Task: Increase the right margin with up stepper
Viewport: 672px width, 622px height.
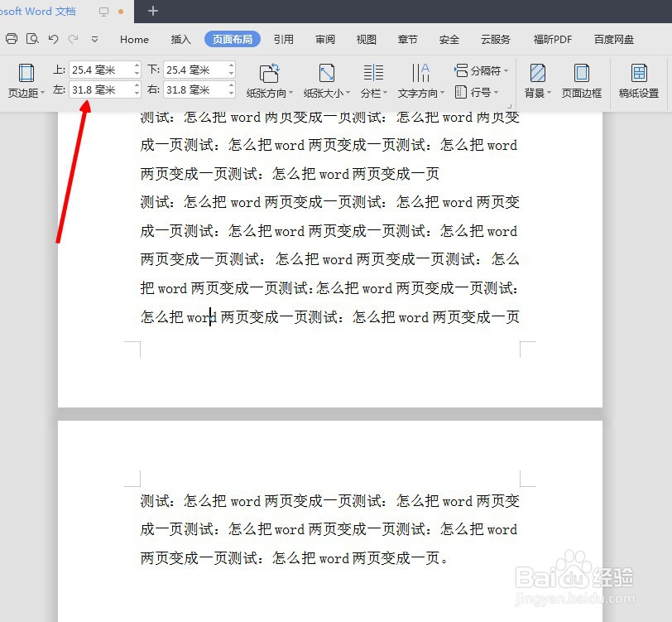Action: tap(232, 85)
